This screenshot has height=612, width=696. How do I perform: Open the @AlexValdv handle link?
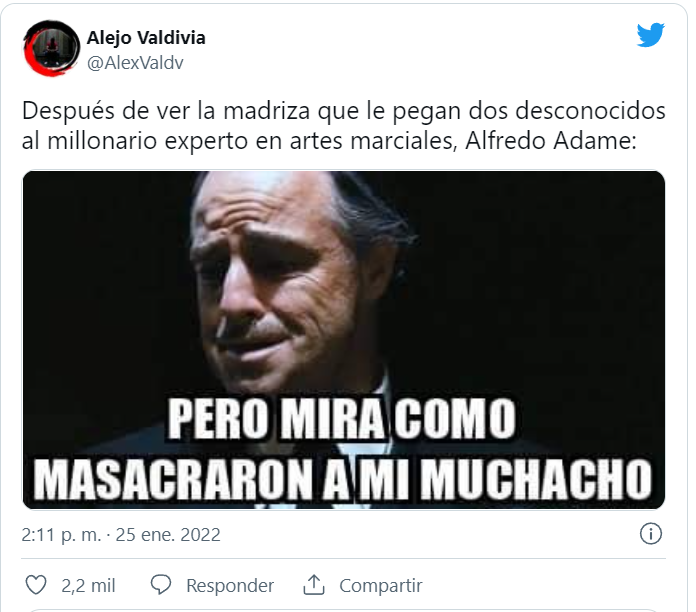(x=135, y=63)
